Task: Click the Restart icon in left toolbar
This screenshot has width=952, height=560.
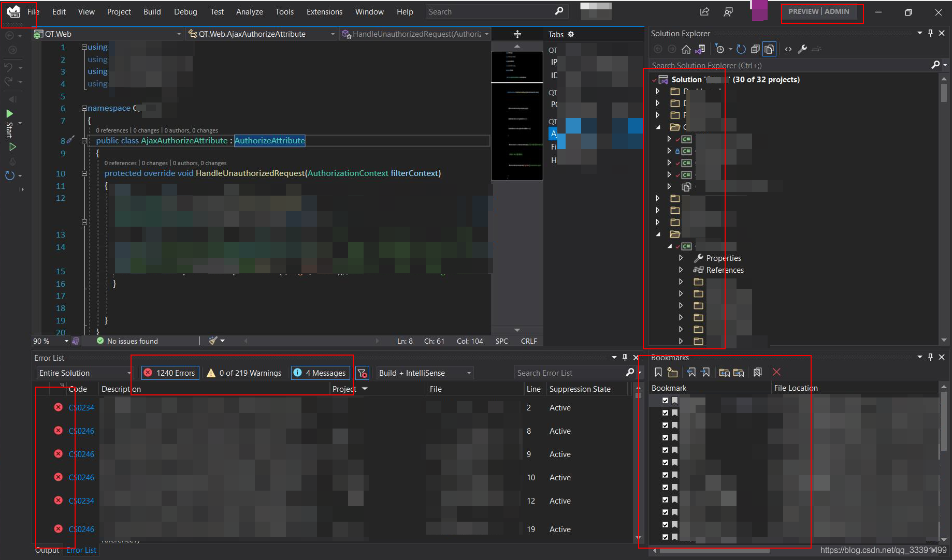Action: click(x=9, y=175)
